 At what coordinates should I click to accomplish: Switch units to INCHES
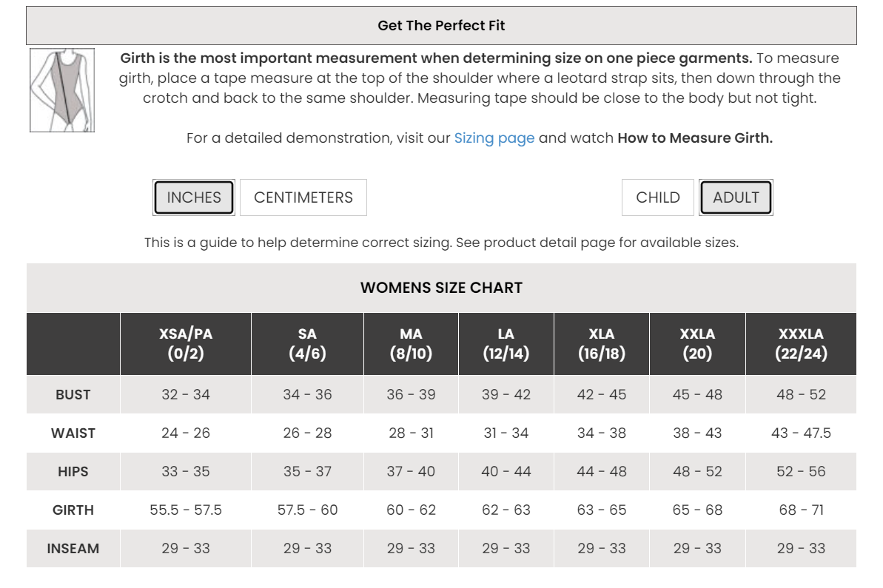pyautogui.click(x=194, y=197)
